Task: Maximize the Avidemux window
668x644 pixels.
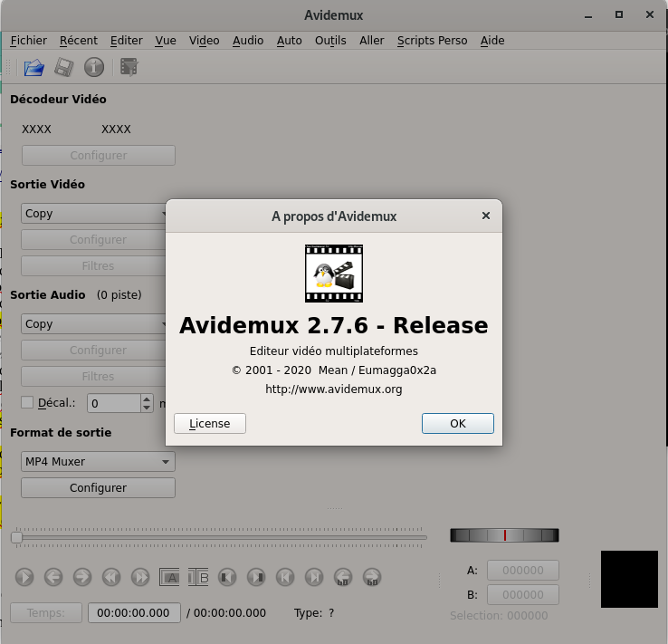Action: tap(619, 14)
